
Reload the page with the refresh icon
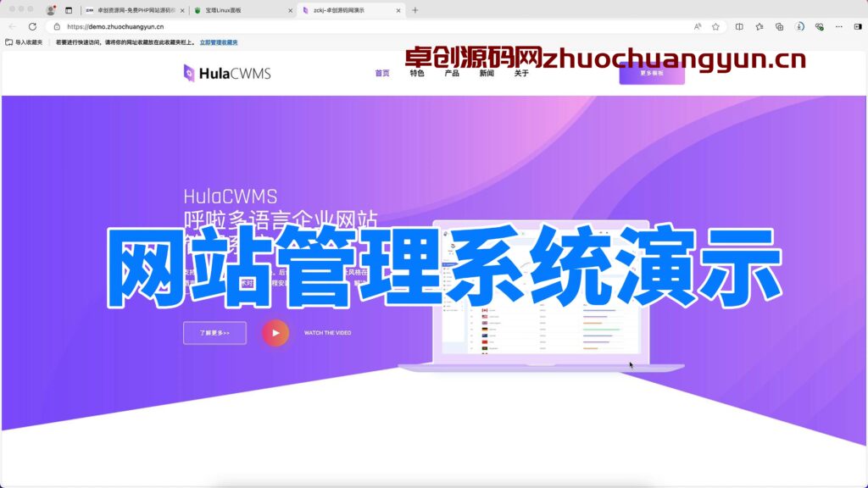pyautogui.click(x=33, y=26)
